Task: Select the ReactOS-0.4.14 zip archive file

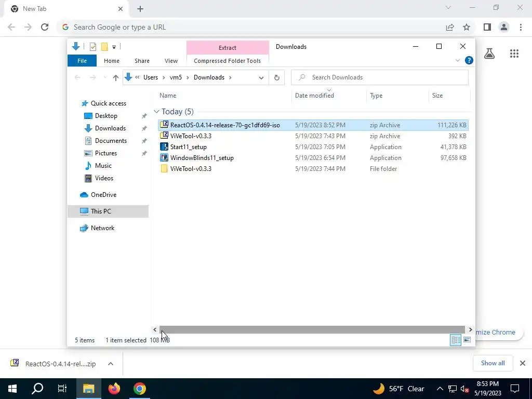Action: [313, 125]
